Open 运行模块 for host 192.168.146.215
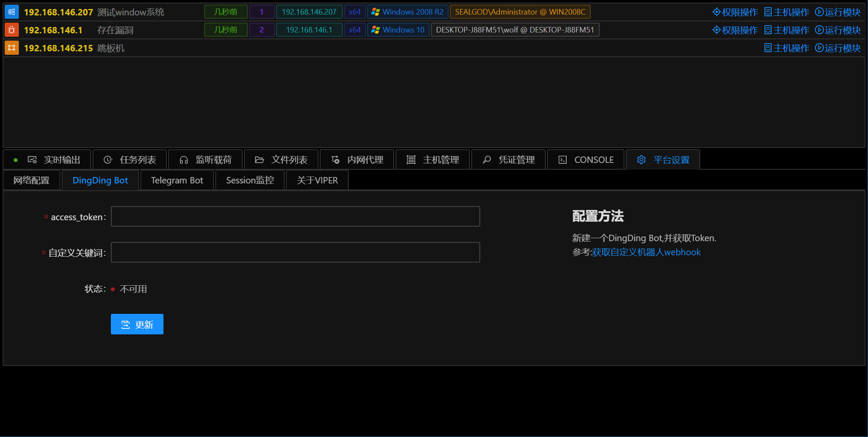 tap(838, 48)
